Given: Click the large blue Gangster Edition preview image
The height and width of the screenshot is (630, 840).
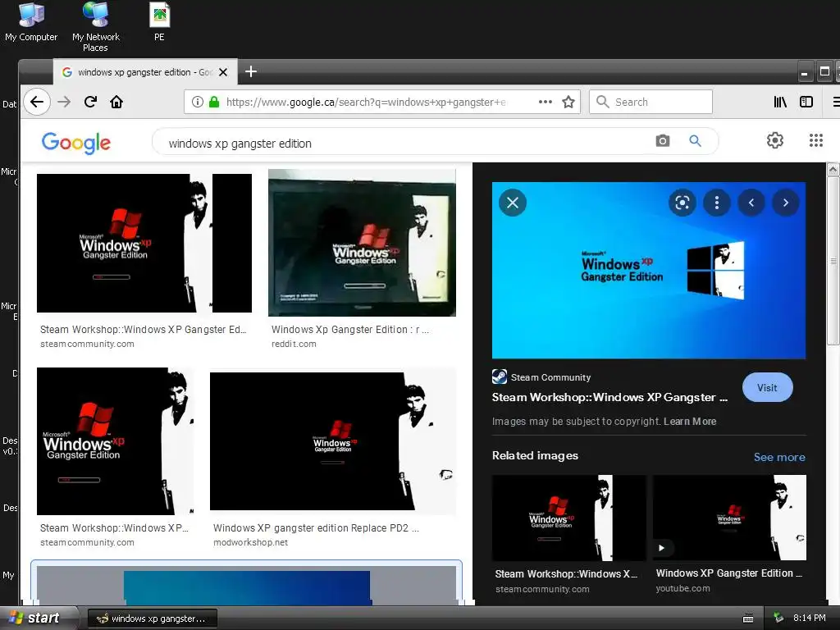Looking at the screenshot, I should tap(649, 271).
